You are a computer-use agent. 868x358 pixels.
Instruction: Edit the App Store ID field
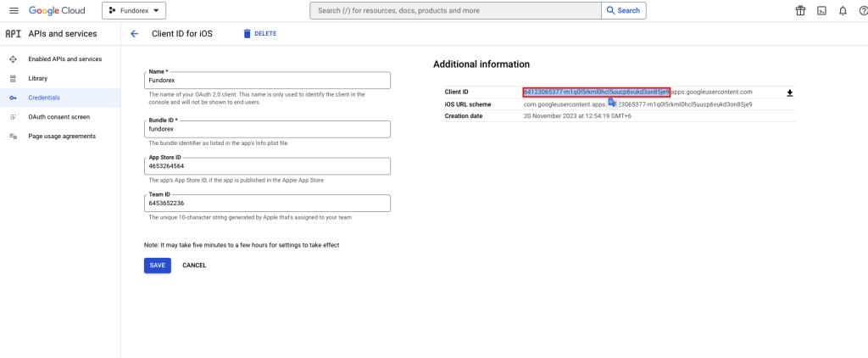(x=267, y=166)
